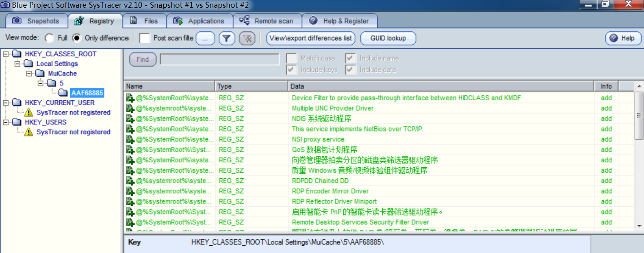Select the Full view mode radio button
644x253 pixels.
(x=50, y=38)
